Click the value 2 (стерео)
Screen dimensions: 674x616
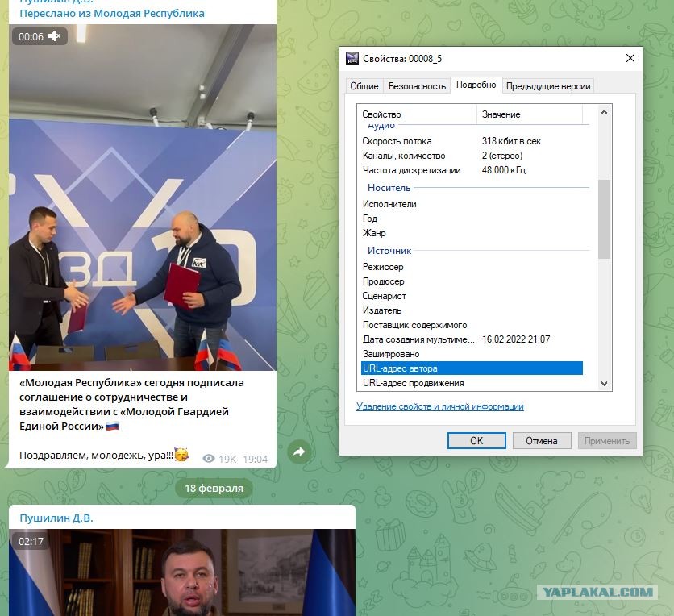pyautogui.click(x=502, y=156)
